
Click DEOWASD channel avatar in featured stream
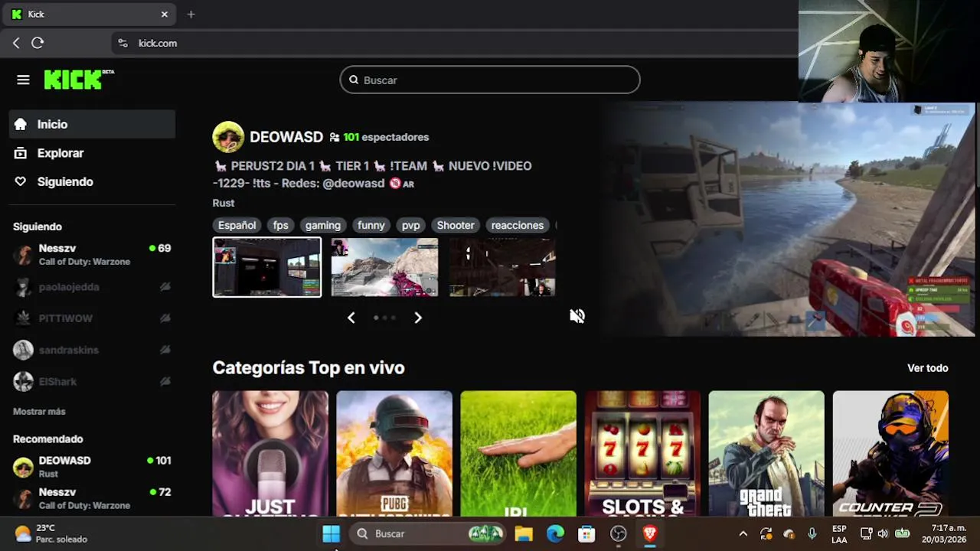pyautogui.click(x=228, y=137)
